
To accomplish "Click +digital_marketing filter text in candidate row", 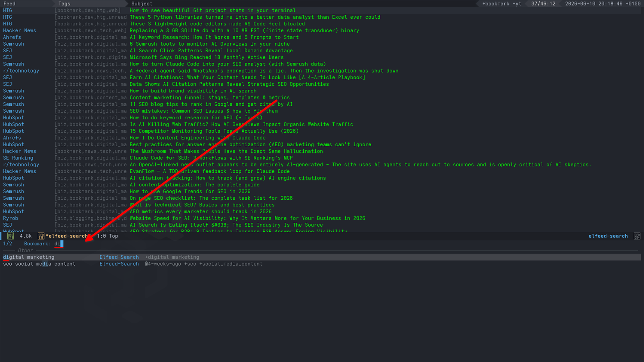I will [x=172, y=257].
